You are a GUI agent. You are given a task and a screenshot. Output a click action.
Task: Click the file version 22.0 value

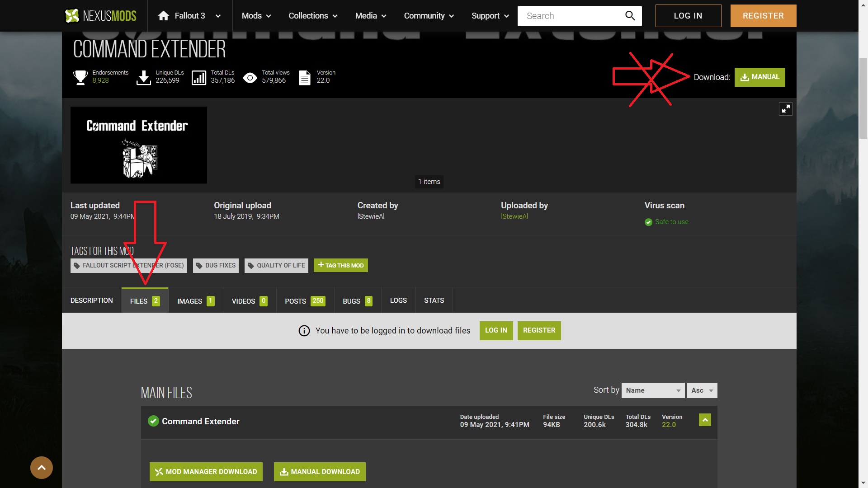pos(669,425)
